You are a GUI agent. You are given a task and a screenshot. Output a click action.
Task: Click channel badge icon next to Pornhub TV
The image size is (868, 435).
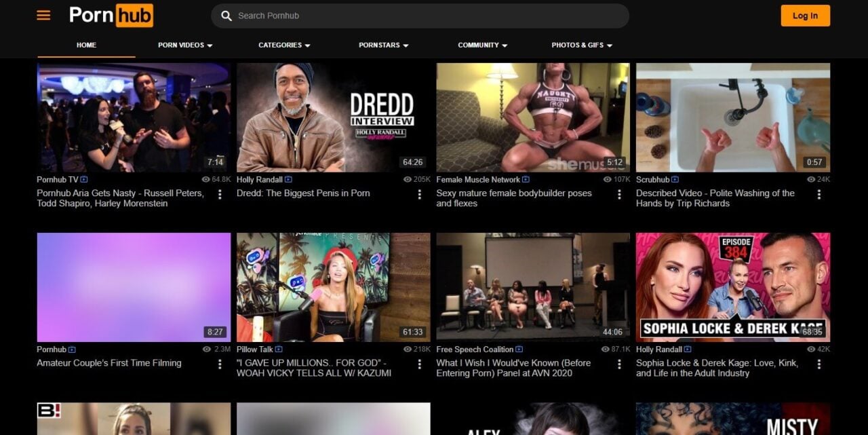point(84,180)
